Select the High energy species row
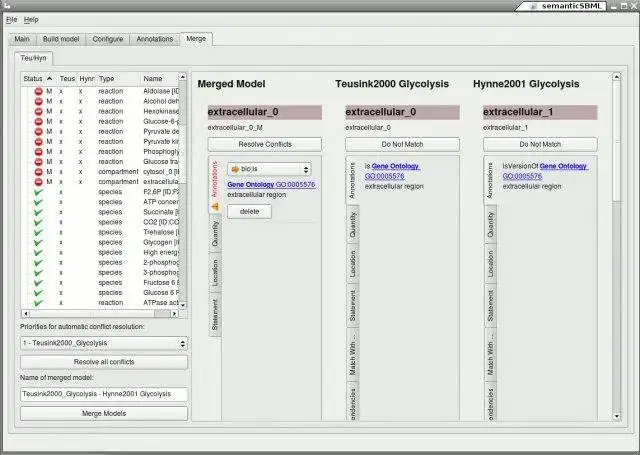Image resolution: width=640 pixels, height=455 pixels. coord(100,253)
